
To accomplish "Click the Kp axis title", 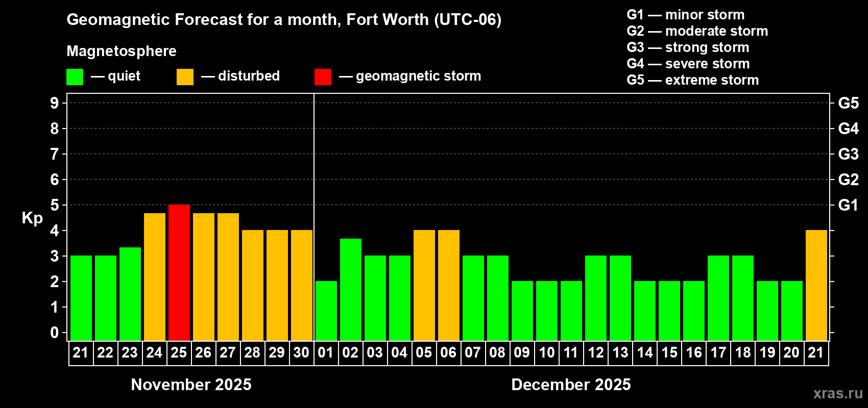I will [x=32, y=218].
